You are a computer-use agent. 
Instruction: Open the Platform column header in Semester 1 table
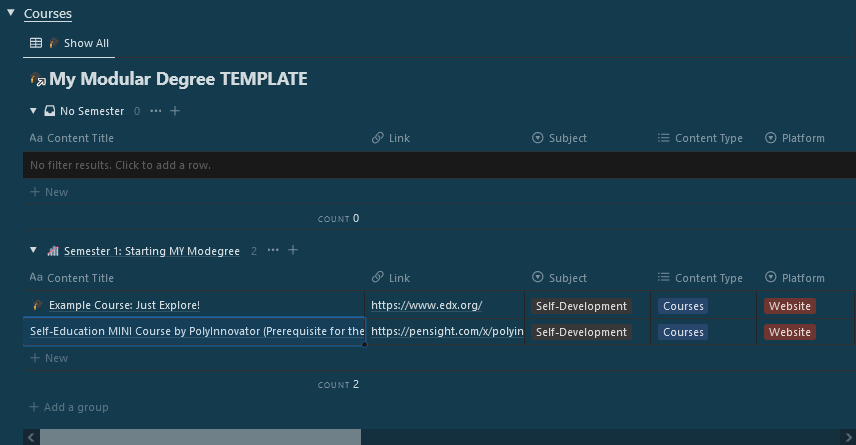tap(803, 278)
